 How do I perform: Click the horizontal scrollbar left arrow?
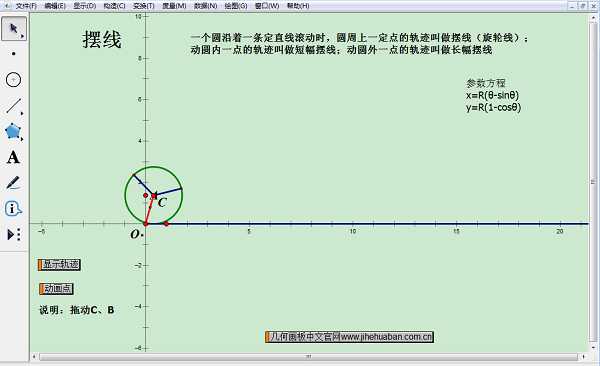coord(34,357)
